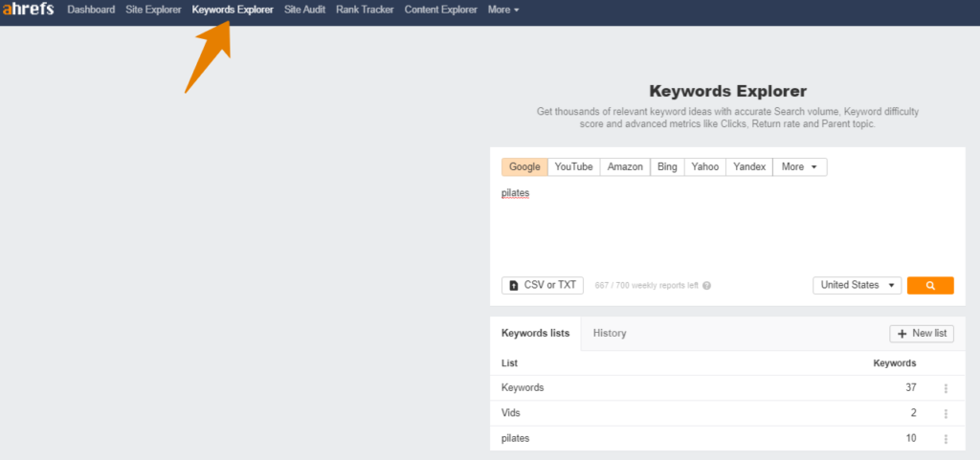The image size is (980, 460).
Task: Click the Keywords Explorer page heading
Action: coord(728,91)
